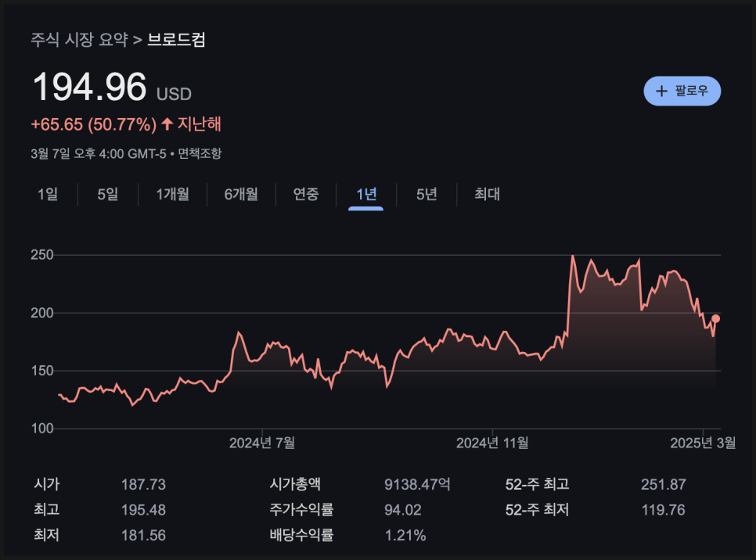Screen dimensions: 756x560
Task: Click the 2024년 11월 axis label
Action: (x=492, y=443)
